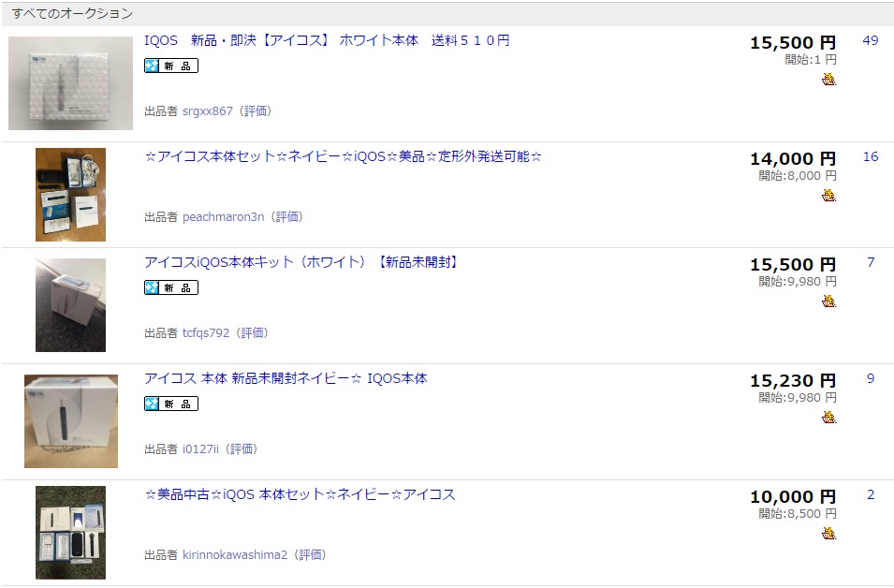
Task: Click starting price 開始:8,500 円
Action: [797, 514]
